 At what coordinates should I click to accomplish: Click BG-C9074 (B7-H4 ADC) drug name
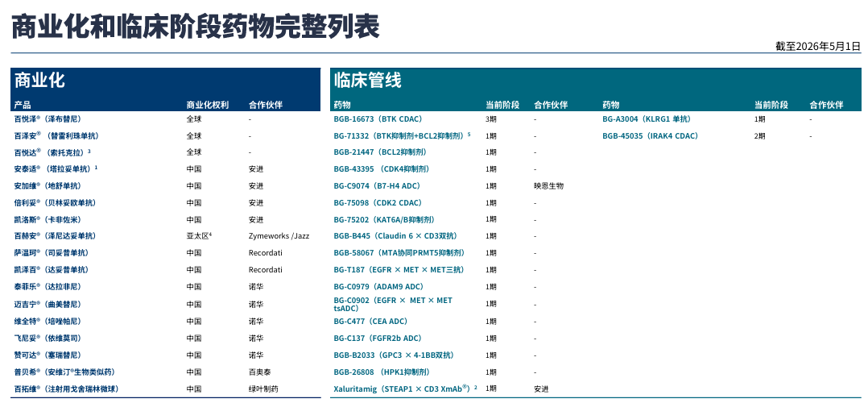coord(377,185)
